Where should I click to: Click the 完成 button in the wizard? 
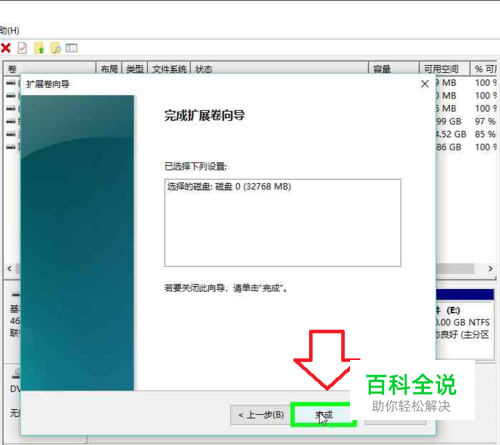point(324,415)
